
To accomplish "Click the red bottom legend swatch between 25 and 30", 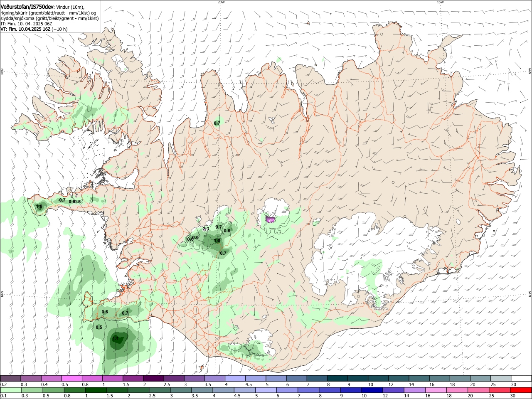I will [x=499, y=390].
